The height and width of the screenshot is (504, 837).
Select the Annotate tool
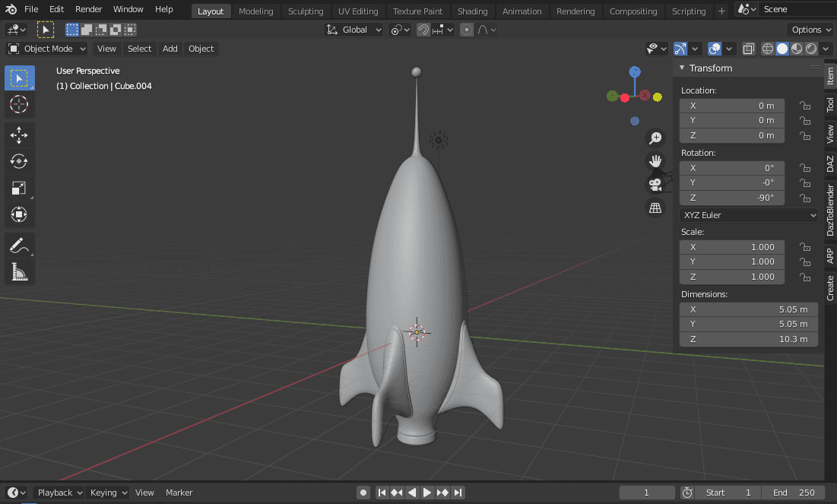pos(19,245)
